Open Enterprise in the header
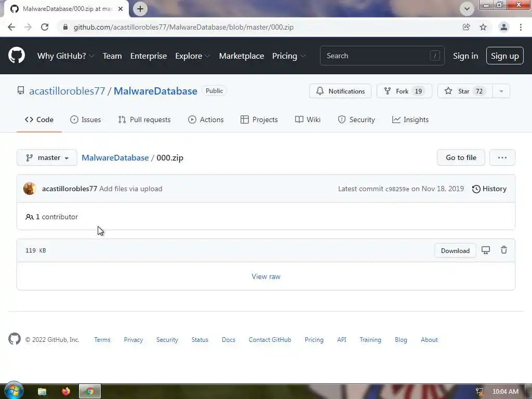This screenshot has height=399, width=532. coord(149,56)
